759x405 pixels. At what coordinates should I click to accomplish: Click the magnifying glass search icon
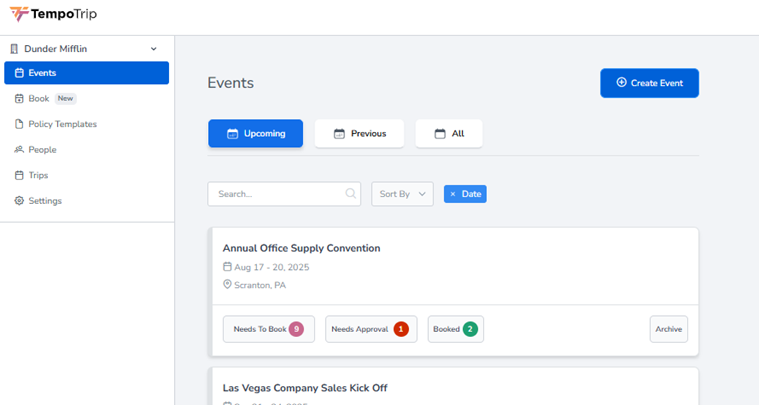coord(351,194)
